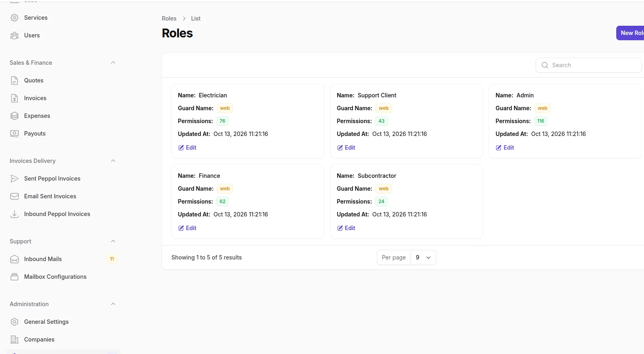
Task: Click 'Showing 1 to 5 of 5 results'
Action: 206,257
